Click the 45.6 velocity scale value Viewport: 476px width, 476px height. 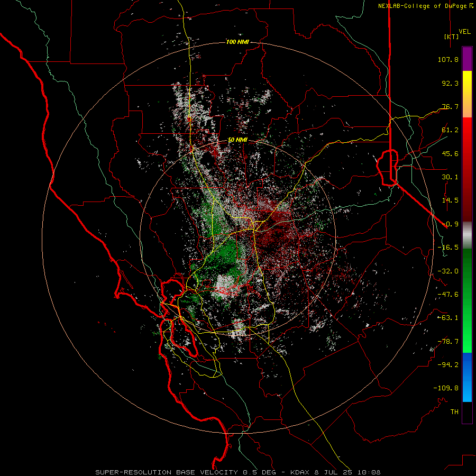pyautogui.click(x=450, y=153)
